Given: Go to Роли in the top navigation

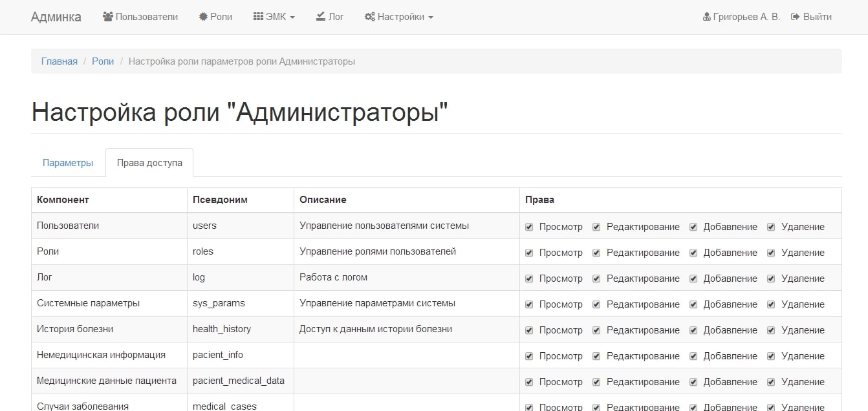Looking at the screenshot, I should coord(215,17).
